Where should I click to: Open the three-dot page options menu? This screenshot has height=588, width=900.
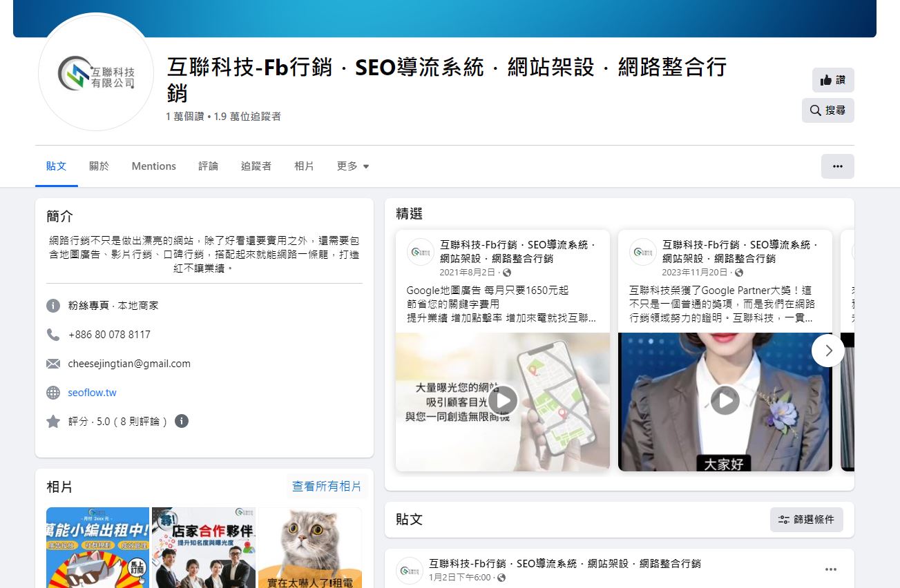837,166
